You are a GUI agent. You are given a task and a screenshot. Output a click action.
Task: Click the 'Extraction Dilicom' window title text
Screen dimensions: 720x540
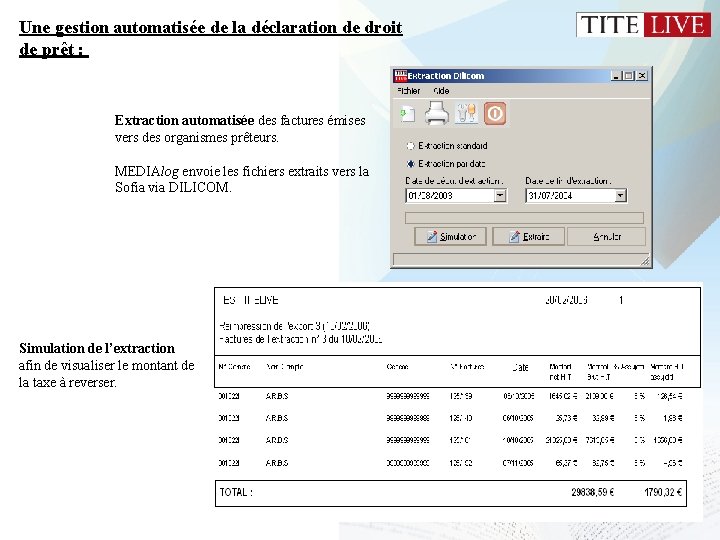446,76
